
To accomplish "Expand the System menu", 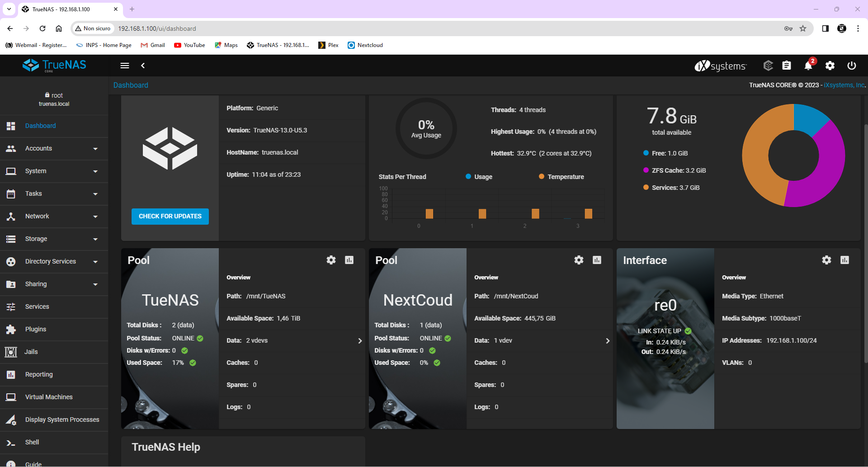I will click(54, 171).
